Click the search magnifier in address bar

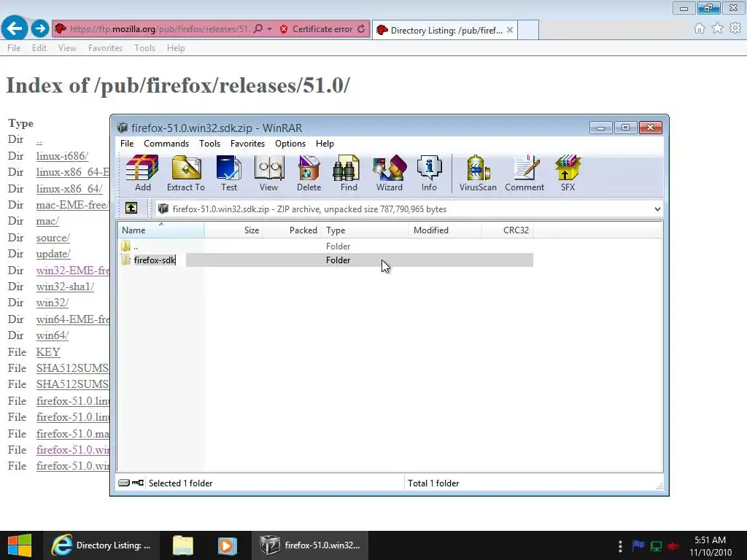(258, 29)
